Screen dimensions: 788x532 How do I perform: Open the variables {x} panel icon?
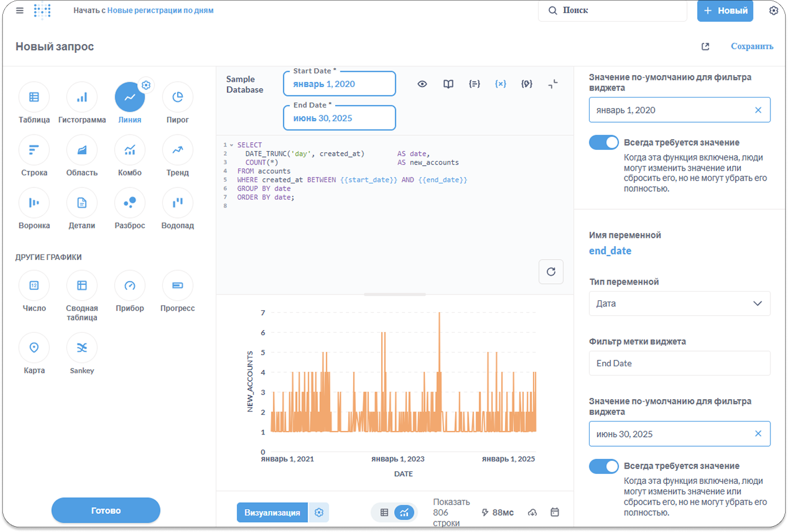(500, 84)
